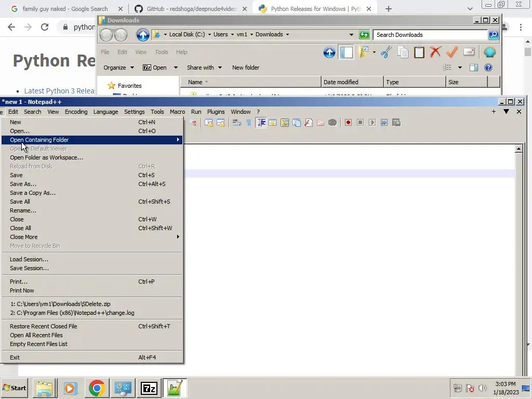Image resolution: width=532 pixels, height=399 pixels.
Task: Open the Function List icon
Action: (x=309, y=123)
